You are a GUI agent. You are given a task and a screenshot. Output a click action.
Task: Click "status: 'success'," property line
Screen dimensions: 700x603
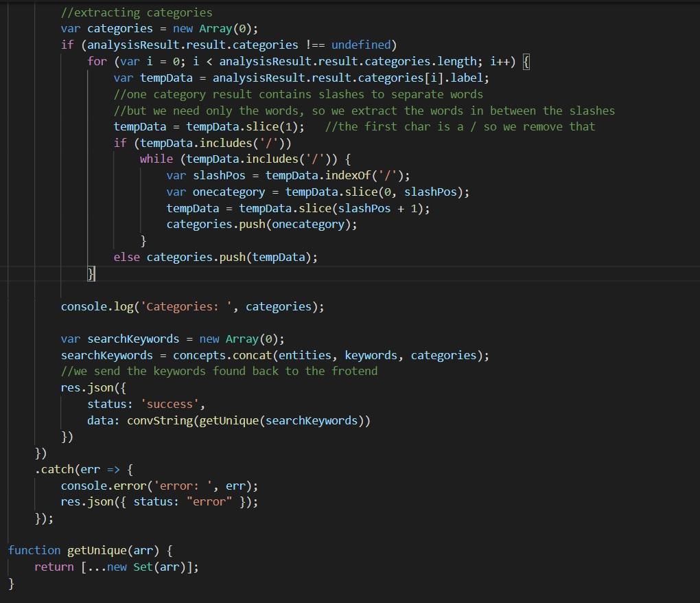point(146,405)
